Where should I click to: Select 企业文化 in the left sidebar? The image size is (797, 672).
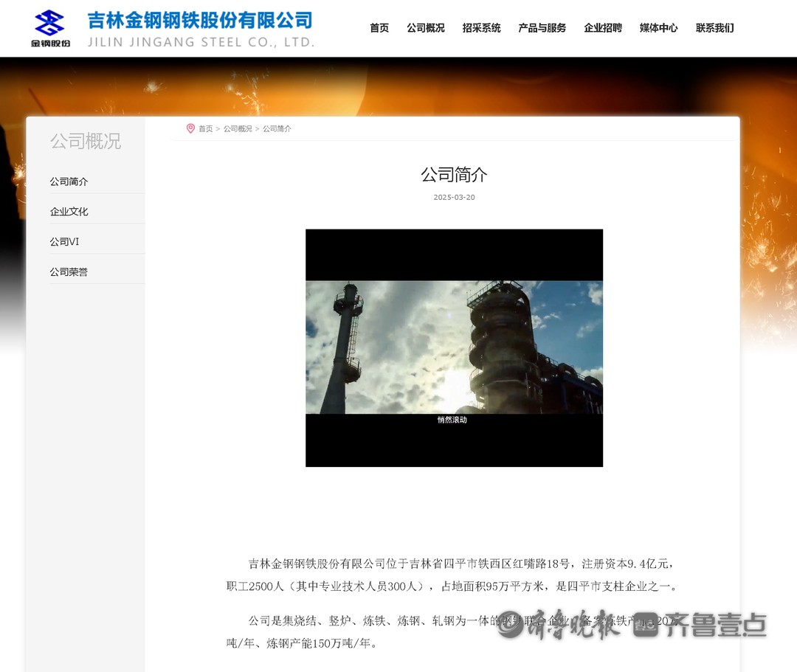click(x=69, y=211)
